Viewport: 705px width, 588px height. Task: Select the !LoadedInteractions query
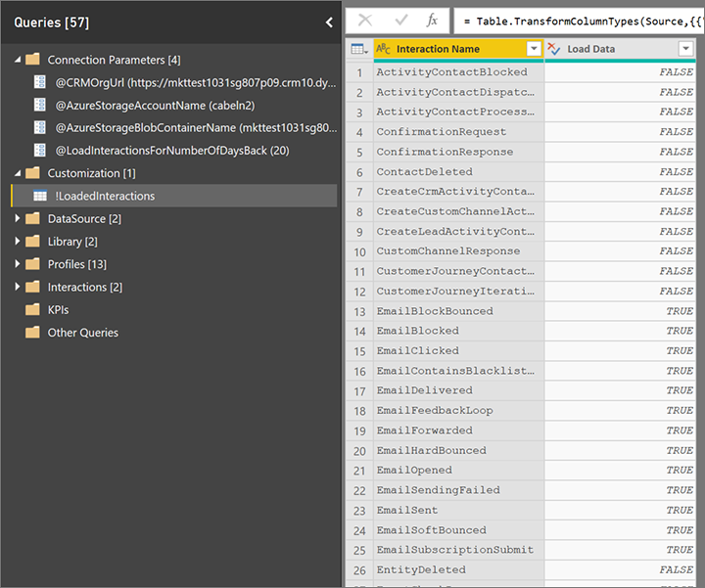click(174, 196)
